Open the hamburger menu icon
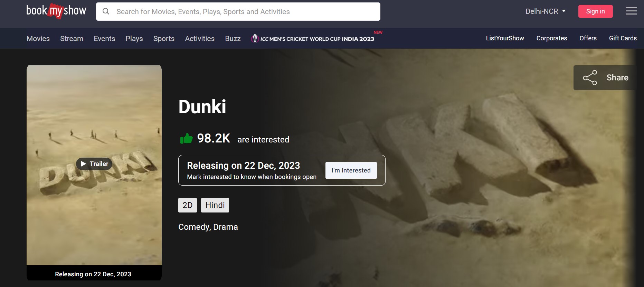 point(631,11)
